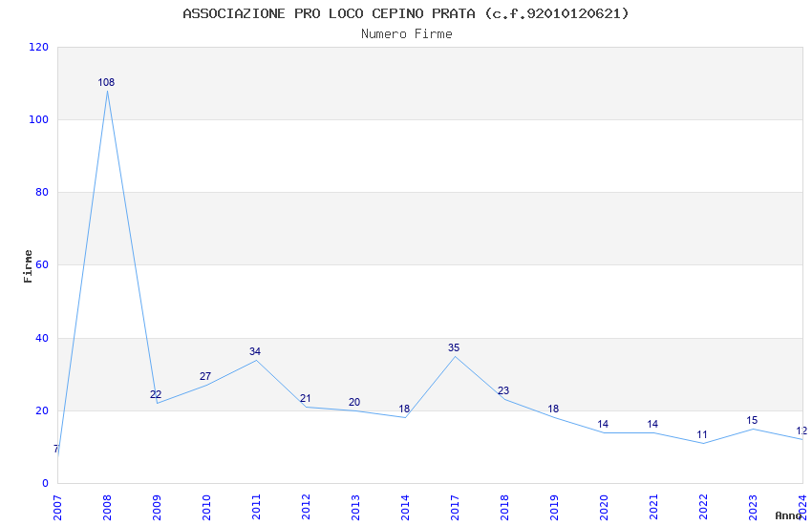
Task: Click the data label 18 above 2019
Action: click(553, 409)
